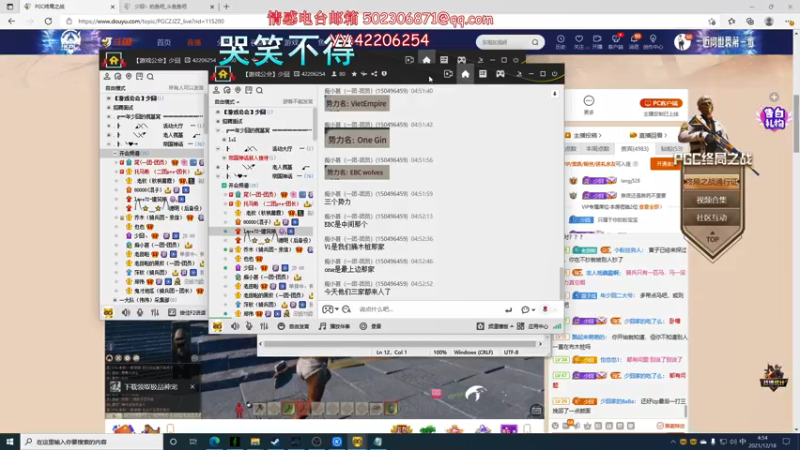Viewport: 800px width, 450px height.
Task: Click the recording circle icon in front YY bottom bar
Action: coord(363,326)
